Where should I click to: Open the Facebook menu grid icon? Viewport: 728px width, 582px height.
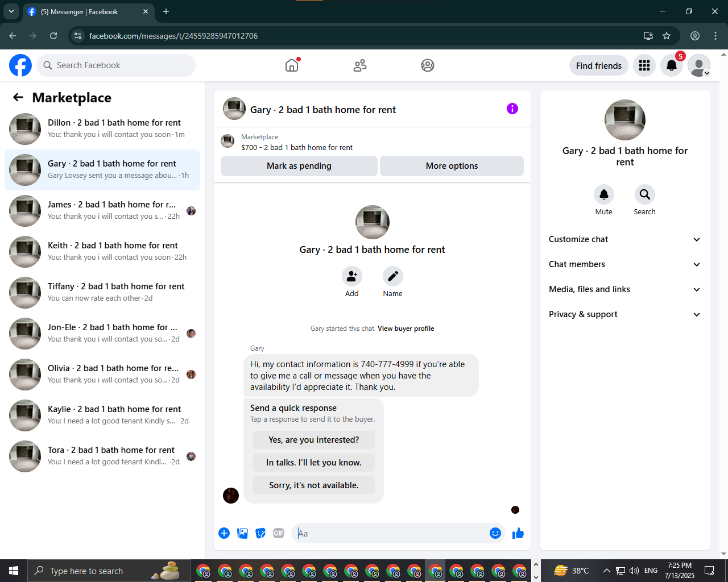[644, 65]
